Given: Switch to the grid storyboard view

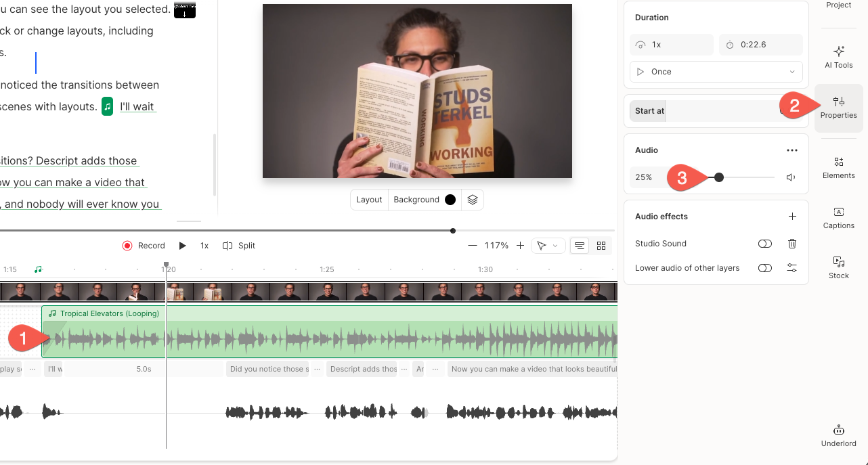Looking at the screenshot, I should coord(601,246).
